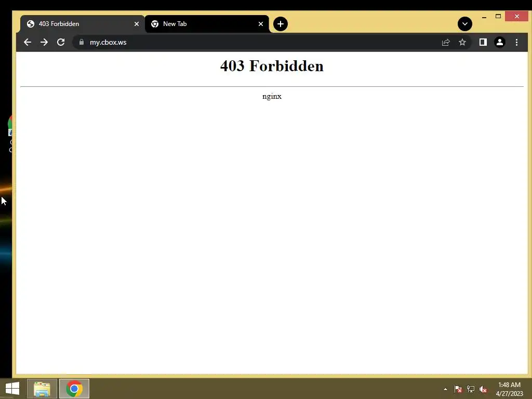Open the network status tray icon

pos(471,389)
